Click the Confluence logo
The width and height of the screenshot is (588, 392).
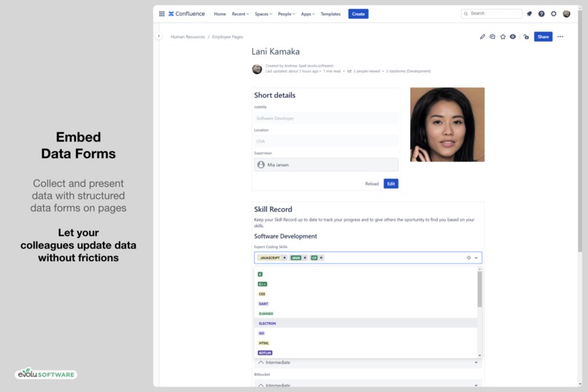[x=186, y=14]
